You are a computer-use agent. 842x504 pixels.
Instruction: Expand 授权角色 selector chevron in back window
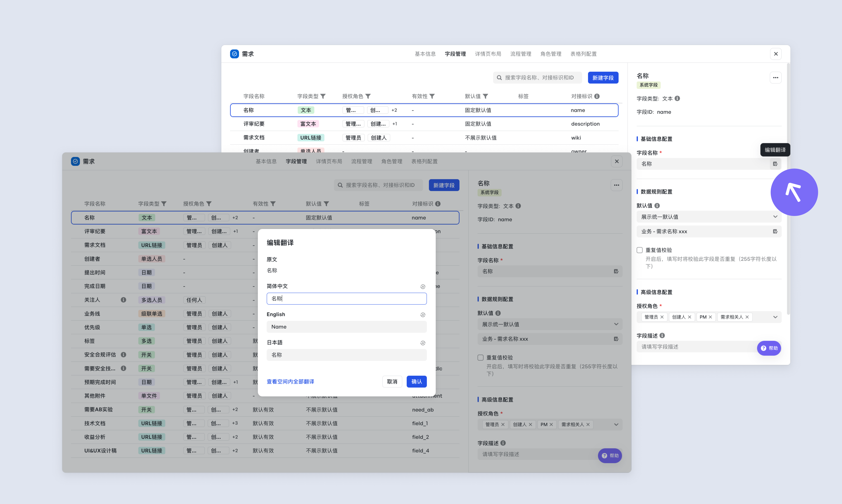[x=775, y=317]
